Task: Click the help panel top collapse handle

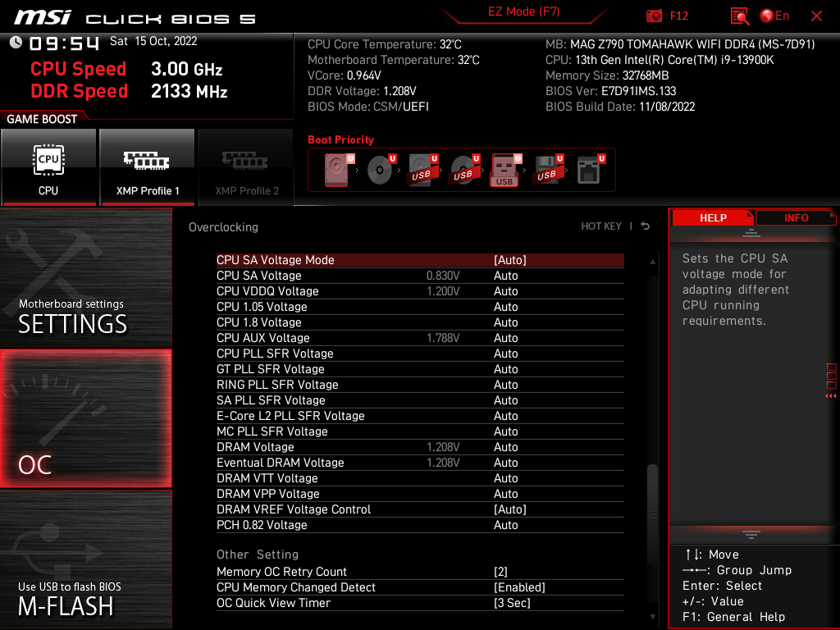Action: 751,233
